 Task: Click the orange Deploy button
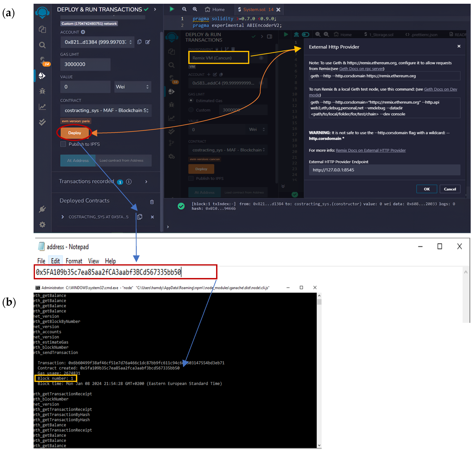tap(74, 133)
